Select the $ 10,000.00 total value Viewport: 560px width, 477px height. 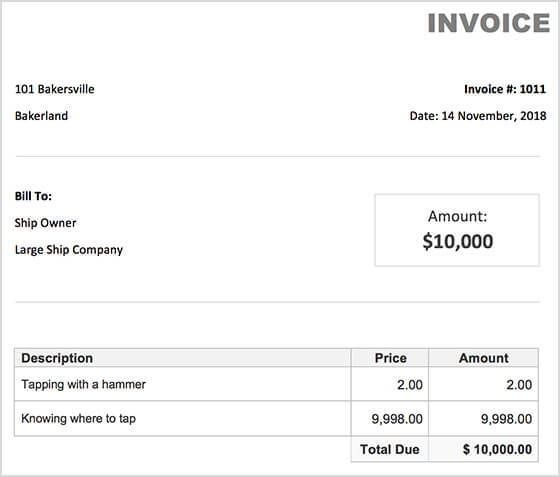pyautogui.click(x=498, y=449)
